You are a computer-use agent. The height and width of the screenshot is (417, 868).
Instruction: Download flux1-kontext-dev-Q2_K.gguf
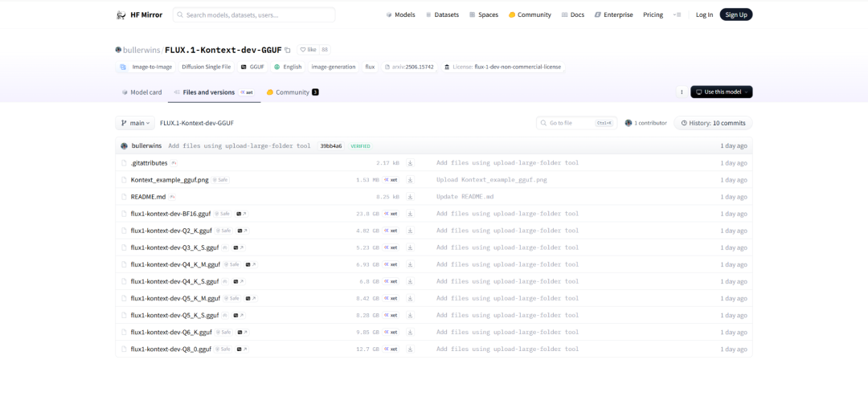[410, 231]
